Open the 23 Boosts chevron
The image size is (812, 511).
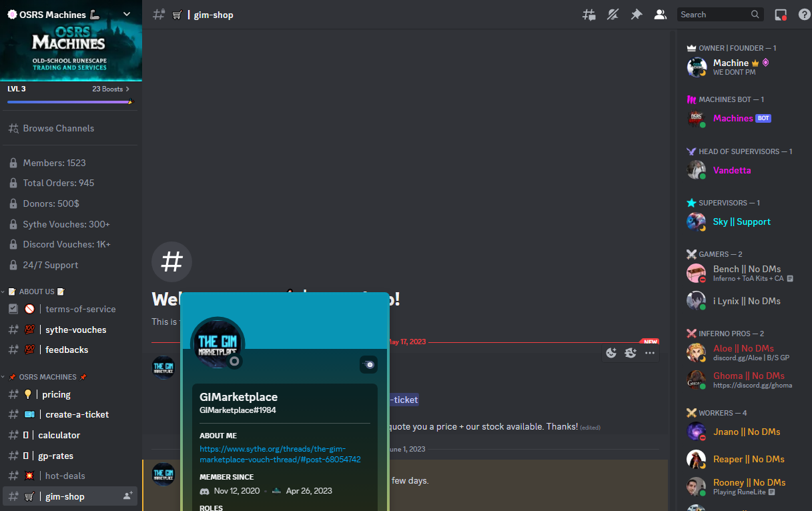tap(127, 89)
